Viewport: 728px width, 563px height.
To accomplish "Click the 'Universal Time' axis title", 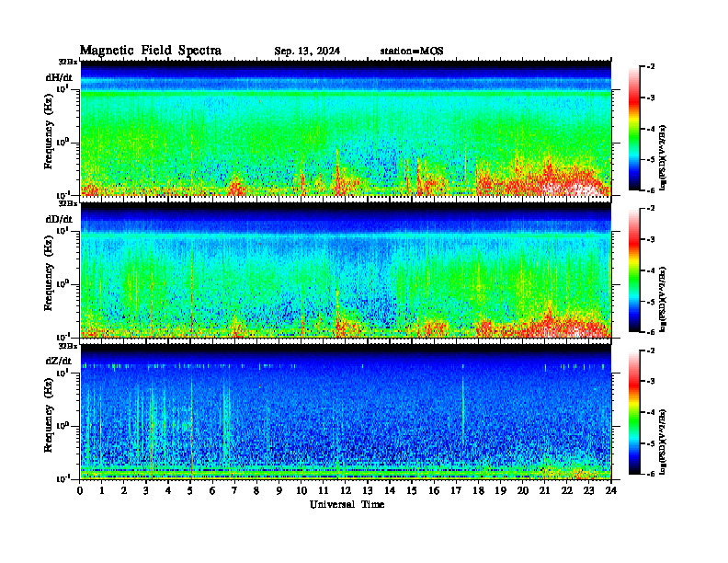I will [x=347, y=504].
